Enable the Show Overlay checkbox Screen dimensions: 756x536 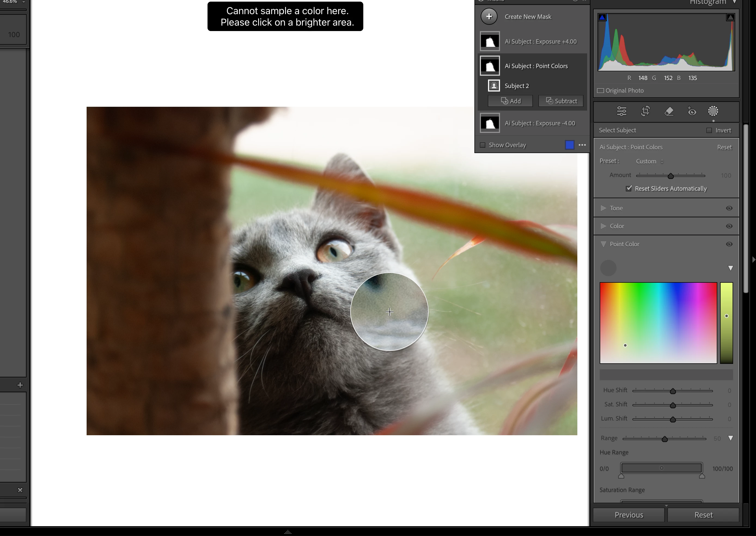coord(483,145)
